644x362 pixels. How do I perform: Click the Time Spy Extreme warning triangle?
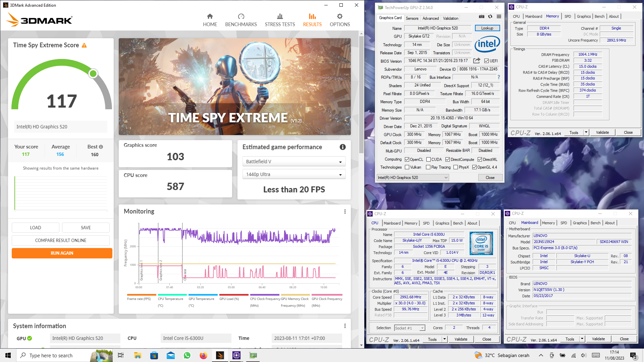(x=84, y=45)
